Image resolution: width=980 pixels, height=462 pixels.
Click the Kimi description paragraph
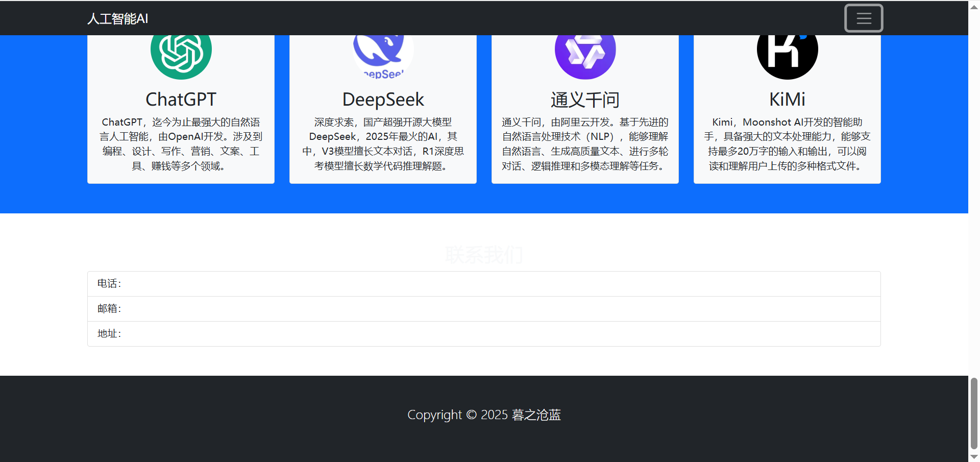tap(788, 144)
